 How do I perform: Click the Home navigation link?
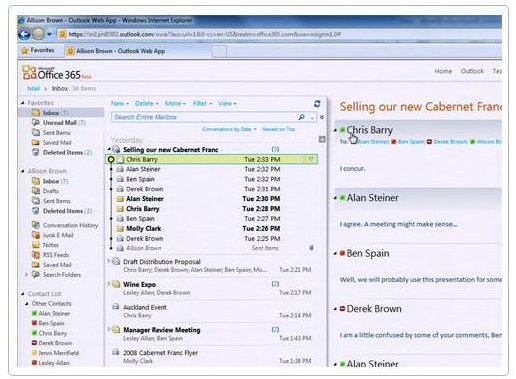pos(443,71)
